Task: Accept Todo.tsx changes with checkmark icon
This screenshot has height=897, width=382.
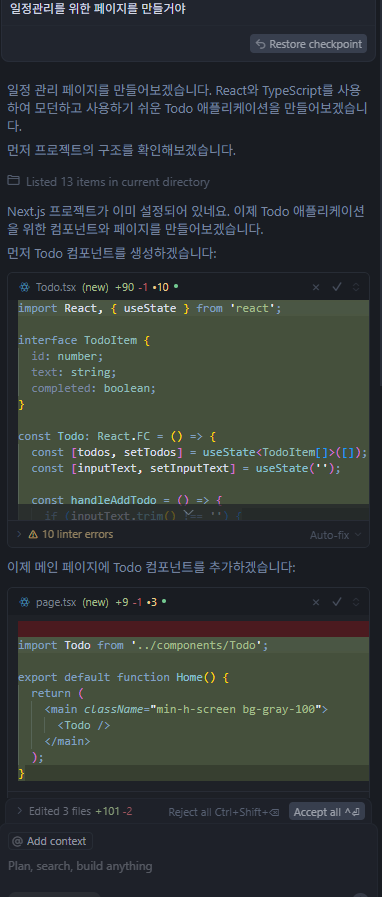Action: [x=337, y=287]
